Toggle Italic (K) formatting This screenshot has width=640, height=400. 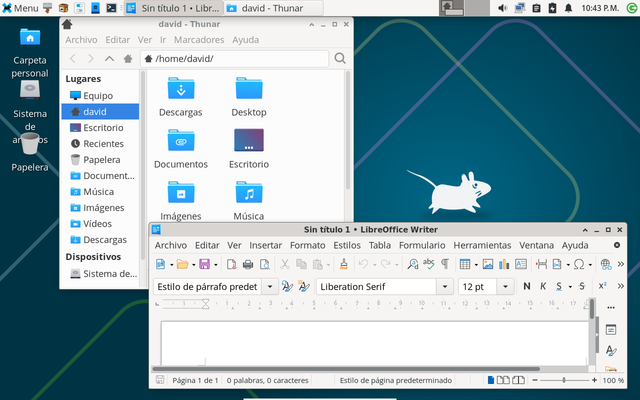543,286
